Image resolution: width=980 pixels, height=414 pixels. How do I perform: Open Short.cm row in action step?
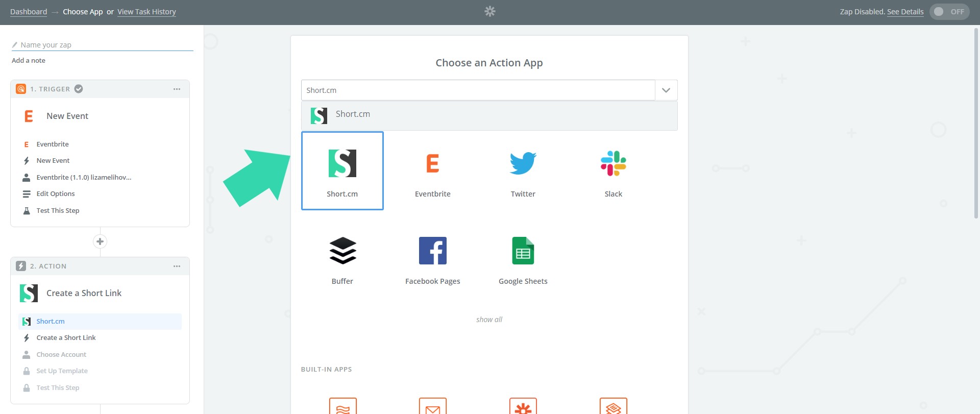(100, 322)
